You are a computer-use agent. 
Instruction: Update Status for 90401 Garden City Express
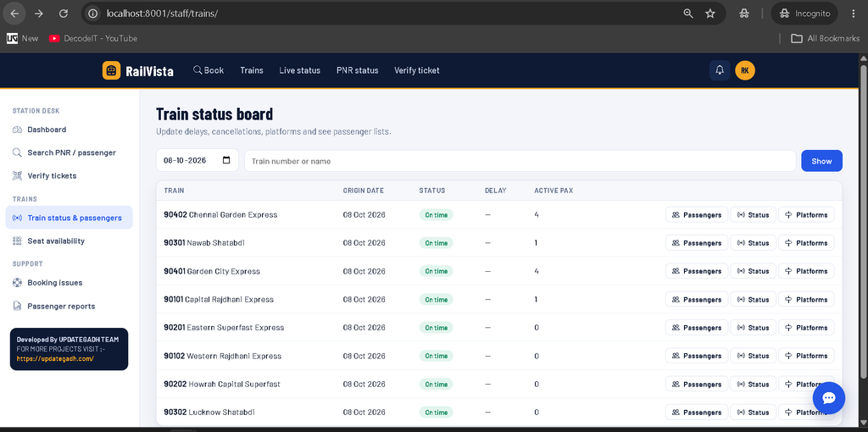[x=754, y=271]
